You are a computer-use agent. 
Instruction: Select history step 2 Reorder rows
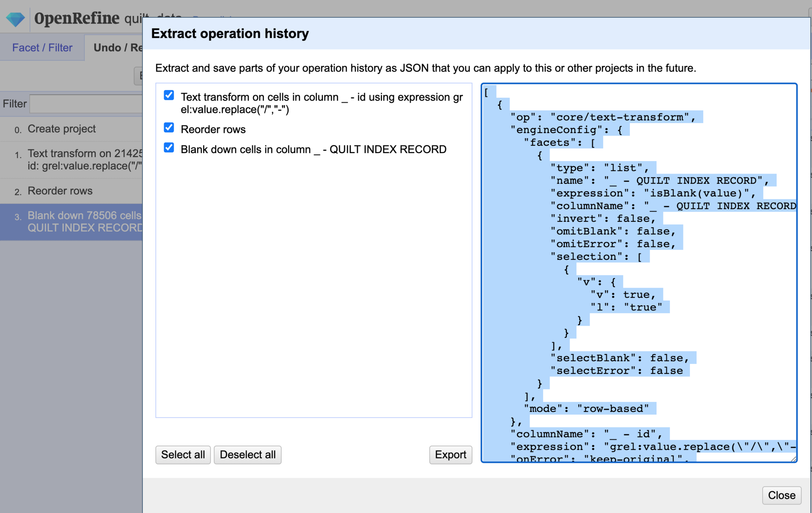60,191
